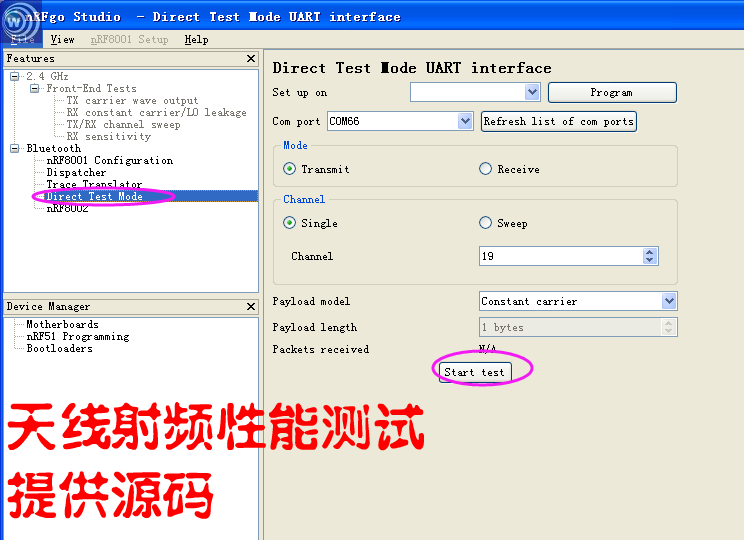Viewport: 744px width, 540px height.
Task: Open Bootloaders in Device Manager
Action: pyautogui.click(x=59, y=348)
